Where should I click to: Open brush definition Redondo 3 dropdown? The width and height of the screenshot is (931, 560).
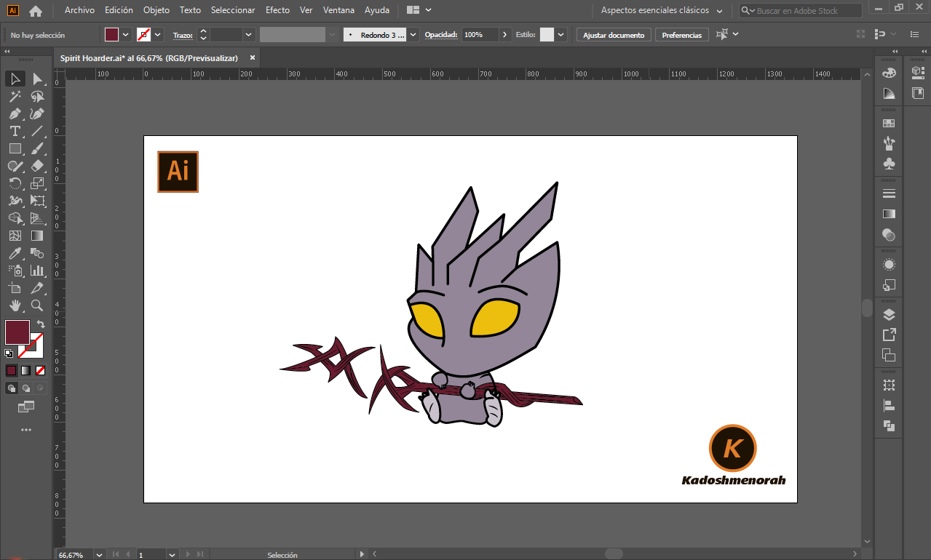[x=413, y=34]
